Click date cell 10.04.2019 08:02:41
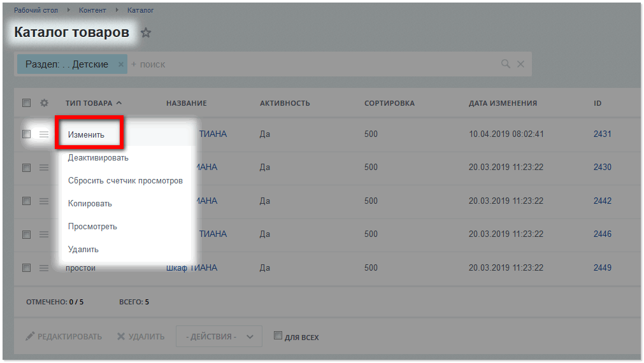This screenshot has width=644, height=363. pyautogui.click(x=506, y=134)
